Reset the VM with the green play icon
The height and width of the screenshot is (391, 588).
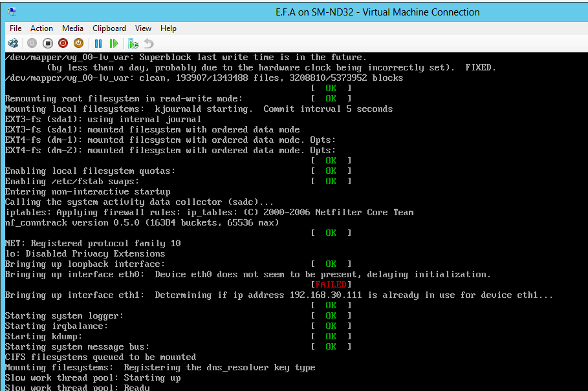[x=114, y=43]
